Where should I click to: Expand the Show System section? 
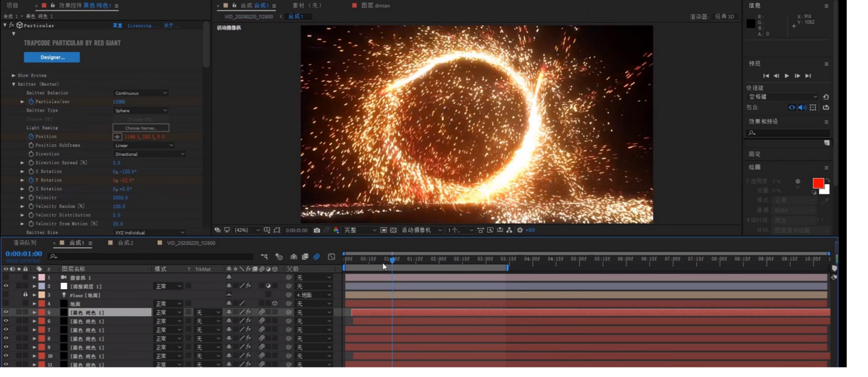tap(14, 75)
